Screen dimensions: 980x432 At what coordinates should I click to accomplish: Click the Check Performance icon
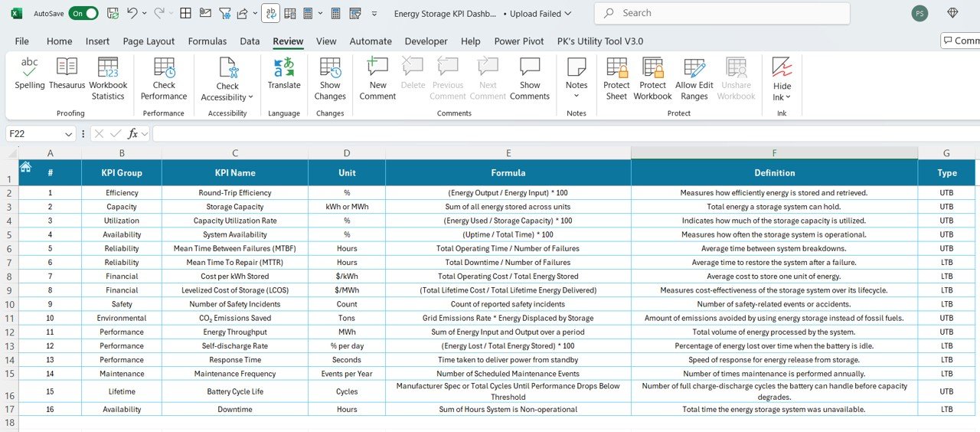point(164,67)
